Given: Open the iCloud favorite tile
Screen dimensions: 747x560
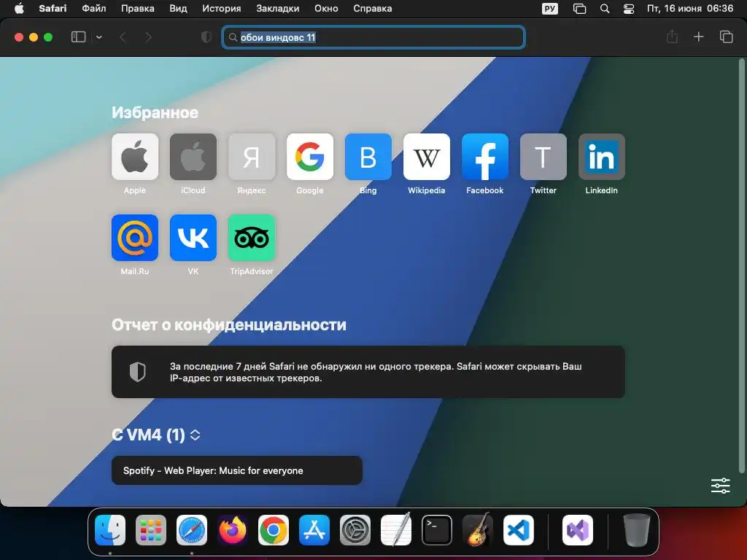Looking at the screenshot, I should 193,157.
